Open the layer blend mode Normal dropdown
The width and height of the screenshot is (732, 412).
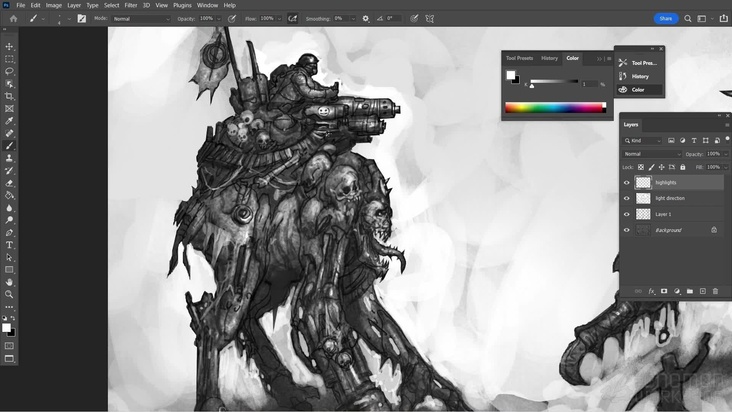(652, 154)
